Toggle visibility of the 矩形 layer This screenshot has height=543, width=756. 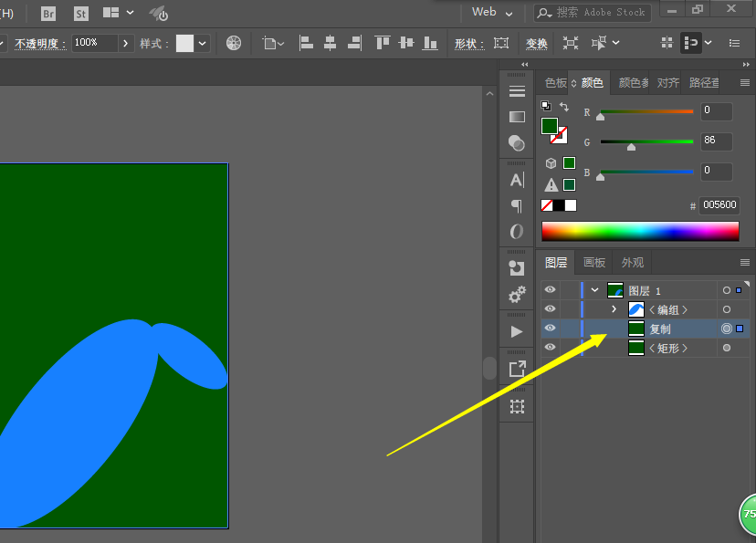(x=550, y=348)
